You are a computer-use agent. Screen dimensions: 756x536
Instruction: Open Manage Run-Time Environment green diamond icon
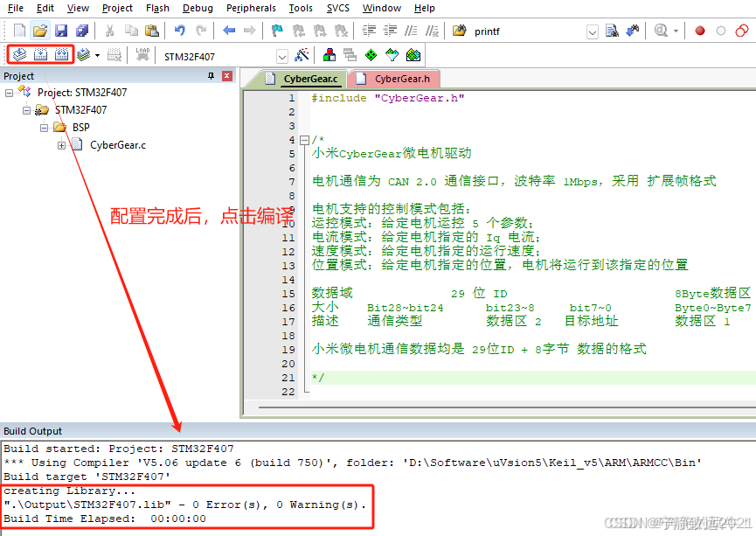(x=371, y=55)
